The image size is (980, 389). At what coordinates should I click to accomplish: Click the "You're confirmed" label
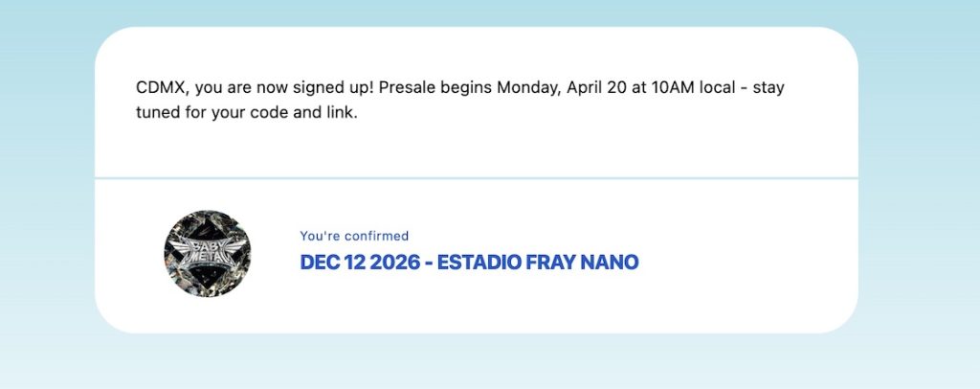click(x=354, y=236)
